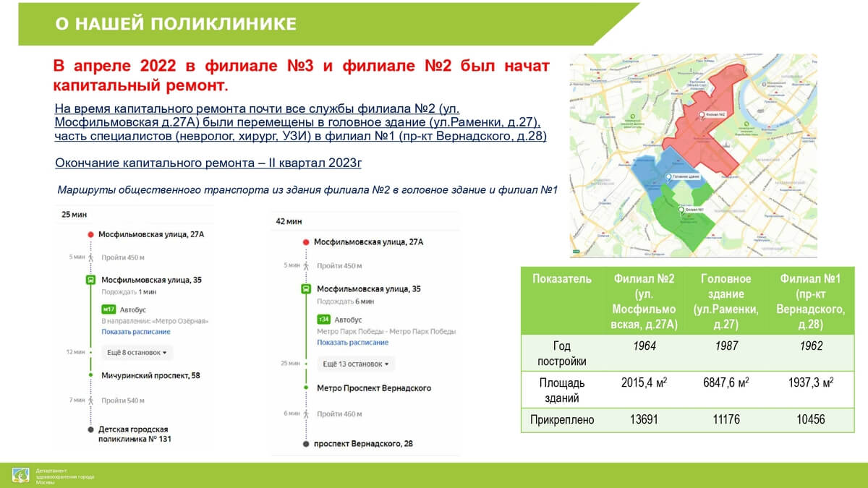868x488 pixels.
Task: Click 'Мосфильмовская улица, 35' in the 25 мин route
Action: 150,280
